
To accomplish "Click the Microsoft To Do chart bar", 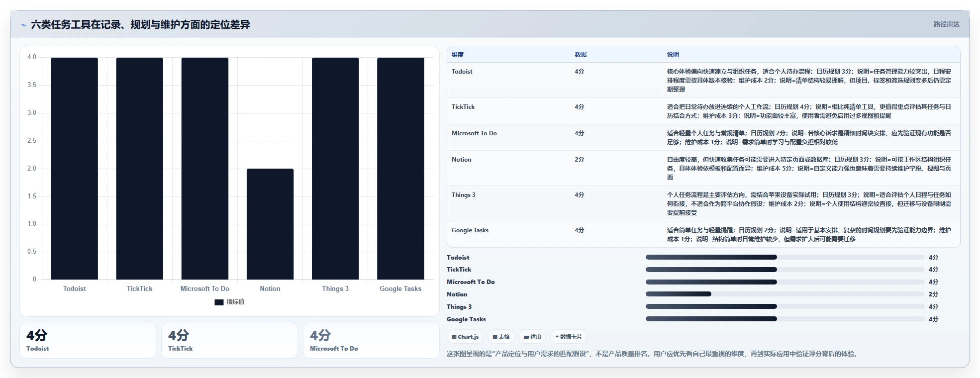I will [x=205, y=169].
